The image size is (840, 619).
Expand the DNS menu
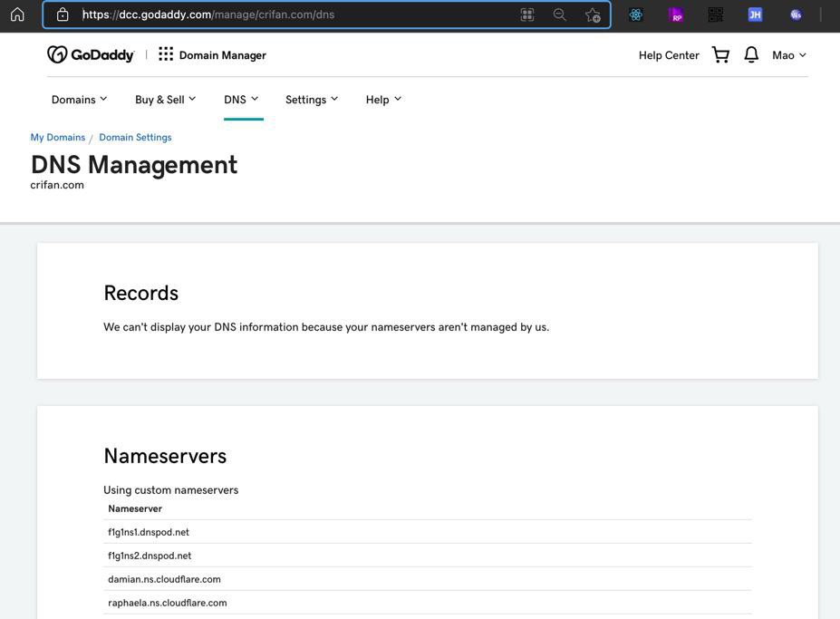tap(241, 100)
